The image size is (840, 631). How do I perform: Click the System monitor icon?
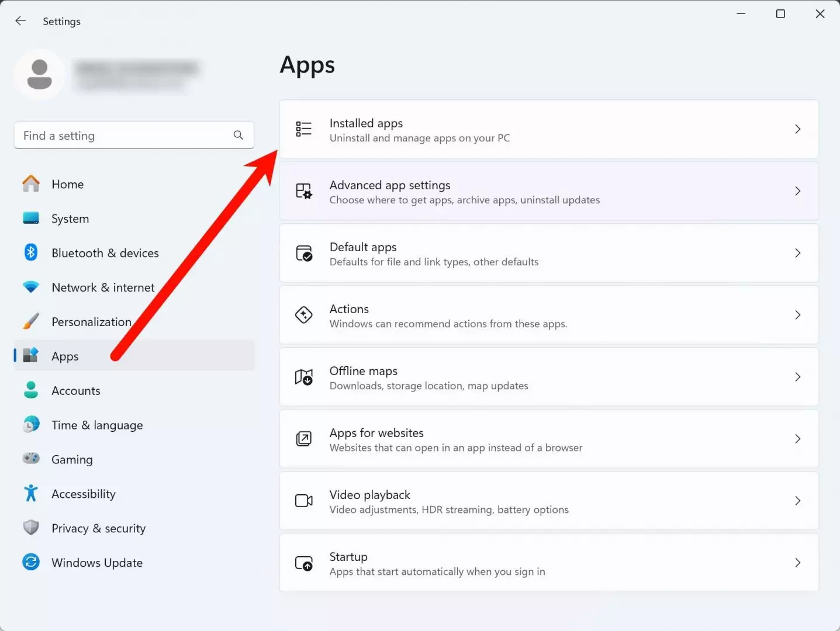point(31,218)
